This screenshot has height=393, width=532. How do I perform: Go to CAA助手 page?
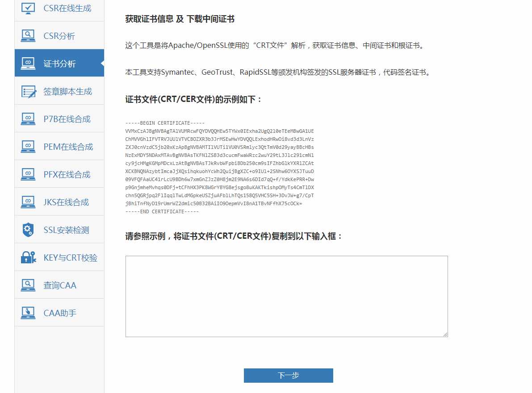(59, 313)
